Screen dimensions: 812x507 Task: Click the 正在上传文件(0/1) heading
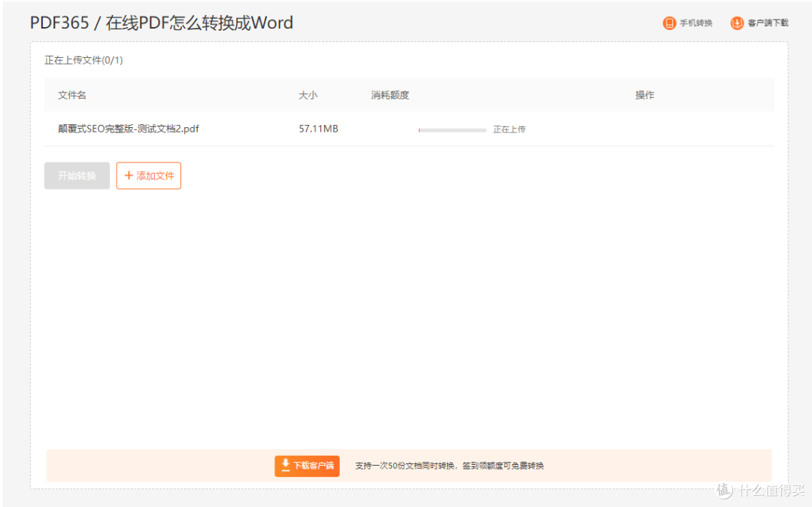[x=84, y=60]
